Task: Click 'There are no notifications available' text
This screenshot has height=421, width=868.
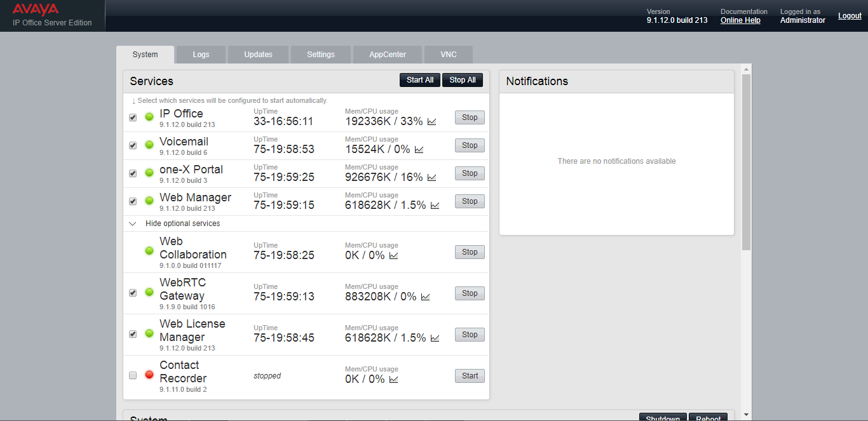Action: point(616,161)
